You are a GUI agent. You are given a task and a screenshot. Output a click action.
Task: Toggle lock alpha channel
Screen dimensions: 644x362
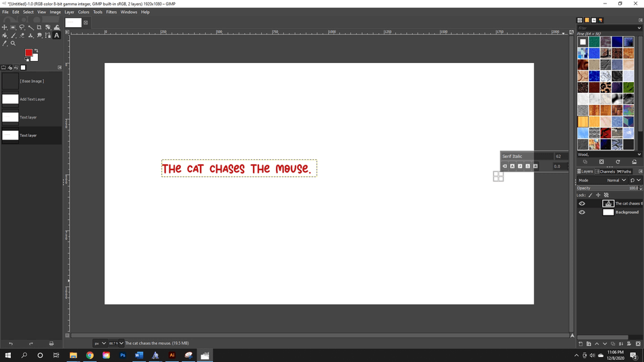click(606, 195)
